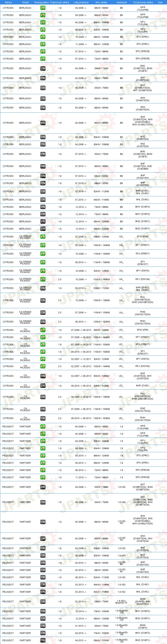Click ON diesel icon in C4 Grand Picasso 82kW row
167x644 pixels.
click(x=43, y=288)
